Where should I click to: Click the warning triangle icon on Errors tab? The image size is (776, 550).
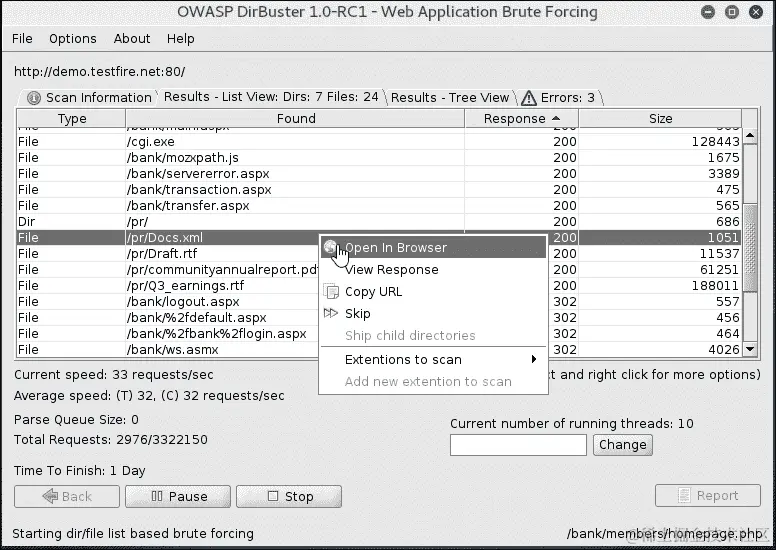pos(529,98)
